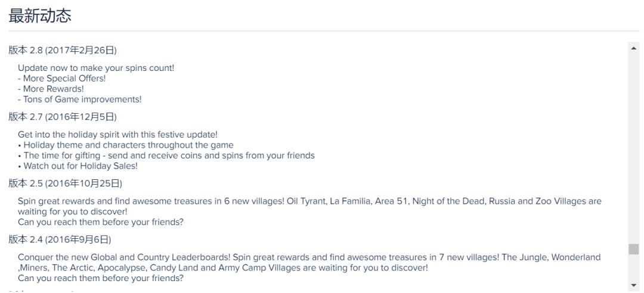This screenshot has width=644, height=293.
Task: Click the 版本 2.5 (2016年10月25日) heading
Action: pyautogui.click(x=65, y=183)
